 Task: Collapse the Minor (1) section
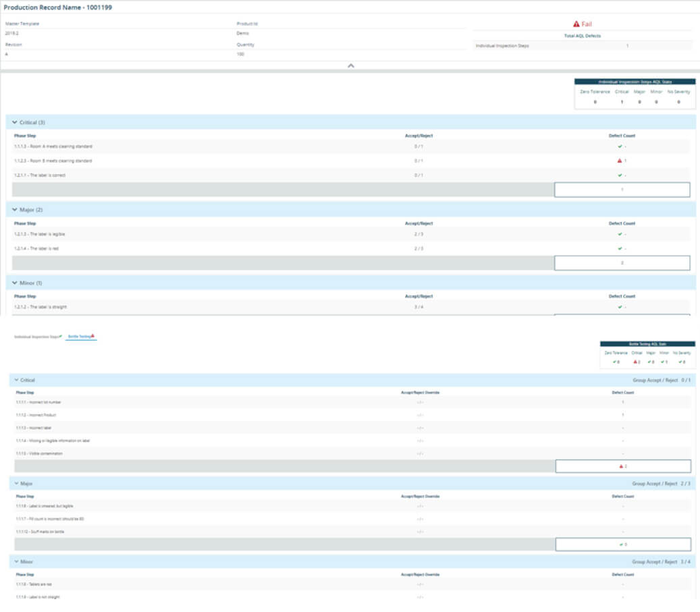(x=15, y=283)
